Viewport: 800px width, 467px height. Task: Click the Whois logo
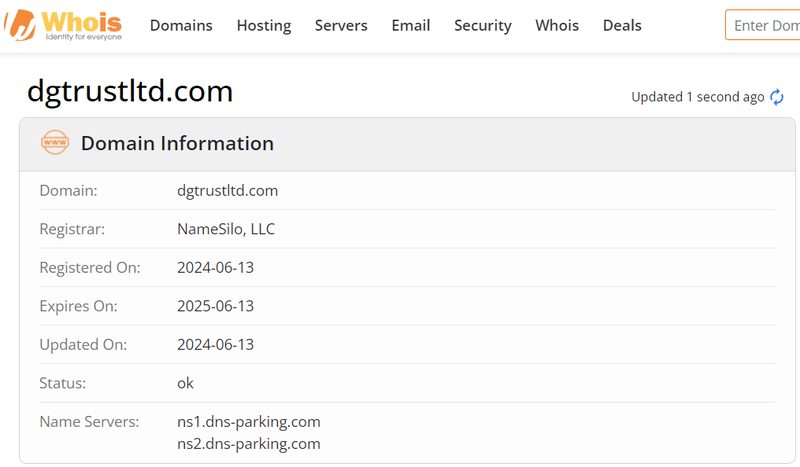(63, 25)
